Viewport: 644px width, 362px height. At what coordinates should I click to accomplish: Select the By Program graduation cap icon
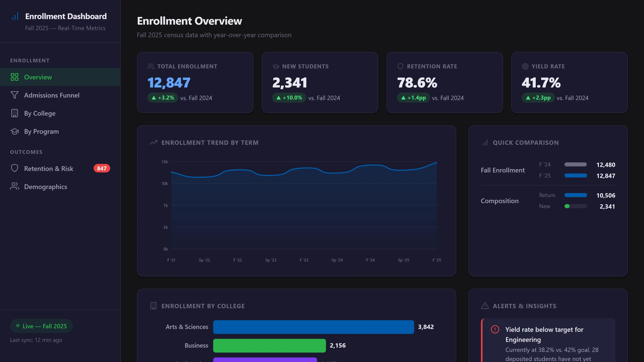click(x=15, y=131)
